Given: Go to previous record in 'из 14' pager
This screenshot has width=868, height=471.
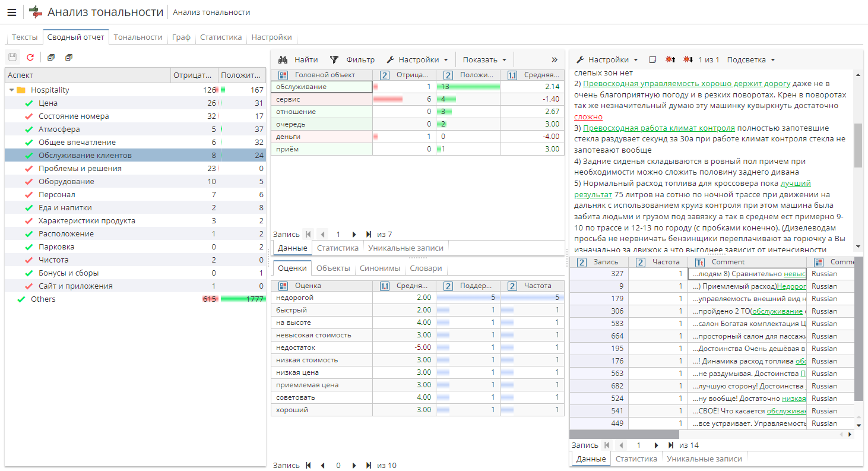Looking at the screenshot, I should [x=622, y=445].
